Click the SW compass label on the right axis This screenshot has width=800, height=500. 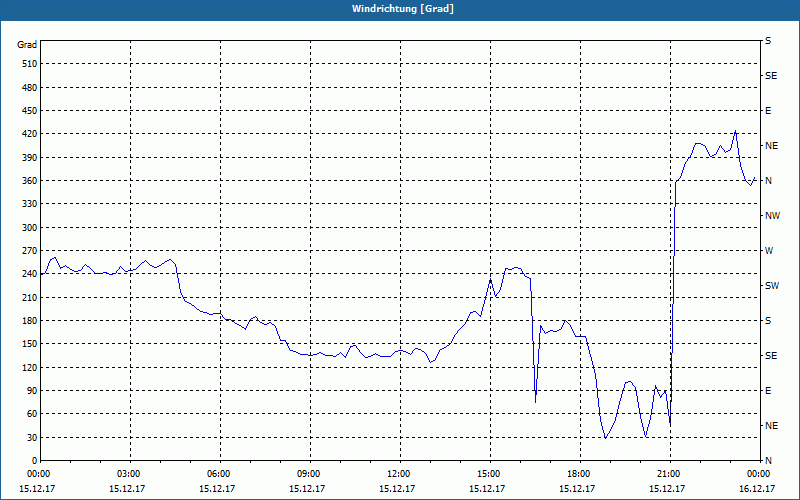click(772, 286)
